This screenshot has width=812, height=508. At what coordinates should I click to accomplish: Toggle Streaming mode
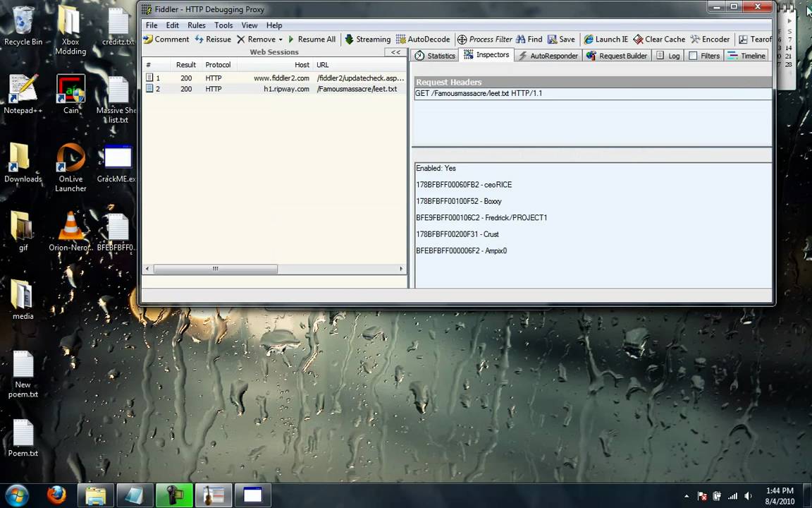tap(368, 40)
